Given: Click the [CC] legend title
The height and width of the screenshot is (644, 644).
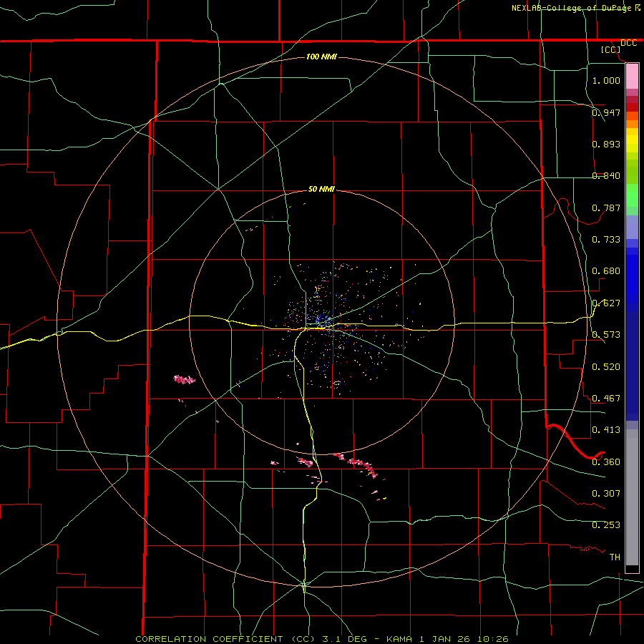Looking at the screenshot, I should tap(611, 49).
